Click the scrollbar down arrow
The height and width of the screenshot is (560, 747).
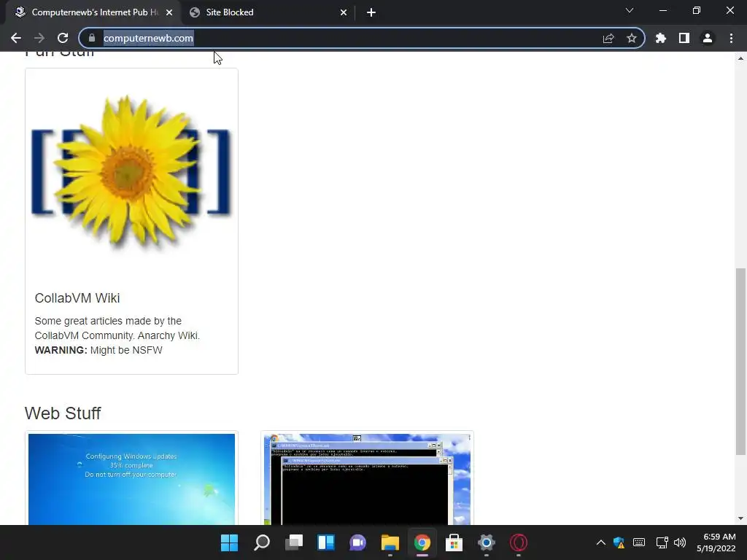click(x=740, y=518)
